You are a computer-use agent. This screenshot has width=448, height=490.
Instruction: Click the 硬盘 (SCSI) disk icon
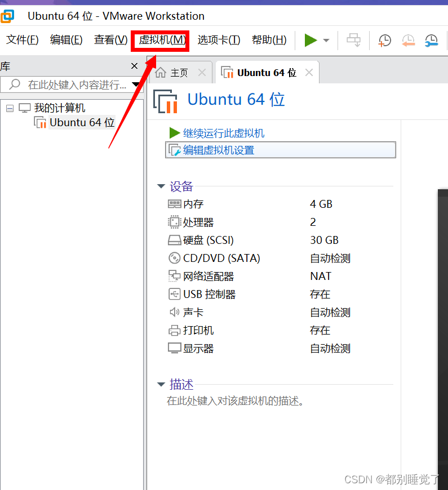[x=174, y=240]
